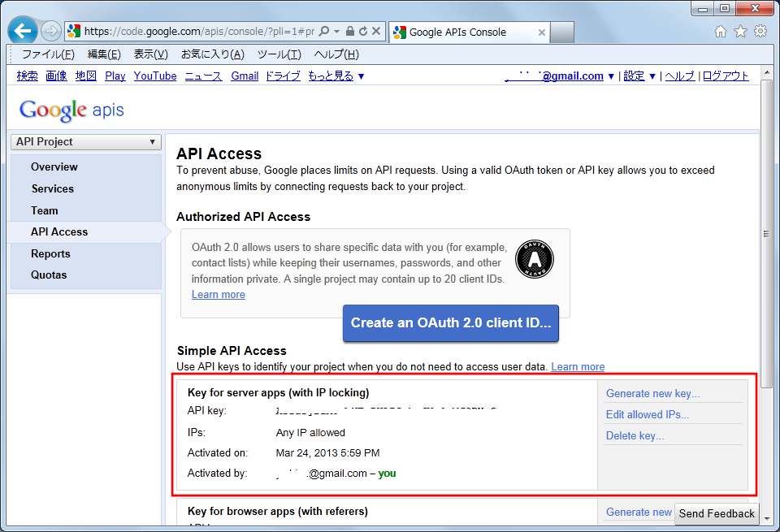Click the Generate new key link for server apps
This screenshot has height=532, width=780.
(x=652, y=394)
